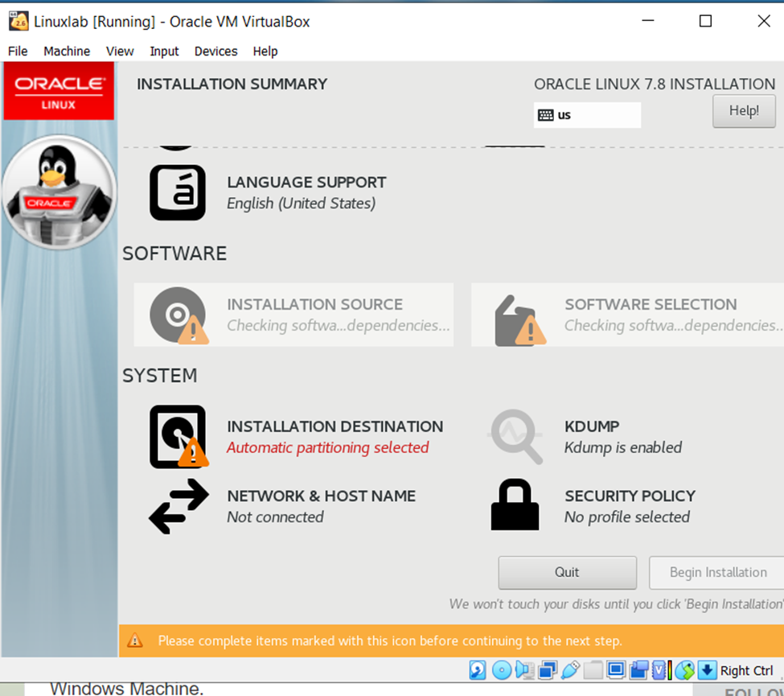This screenshot has height=696, width=784.
Task: Click VirtualBox audio status icon
Action: [x=524, y=670]
